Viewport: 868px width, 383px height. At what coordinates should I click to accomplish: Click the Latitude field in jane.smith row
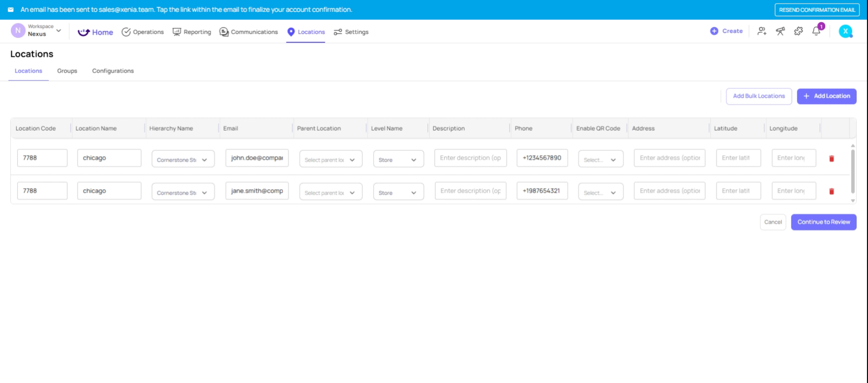[x=738, y=191]
